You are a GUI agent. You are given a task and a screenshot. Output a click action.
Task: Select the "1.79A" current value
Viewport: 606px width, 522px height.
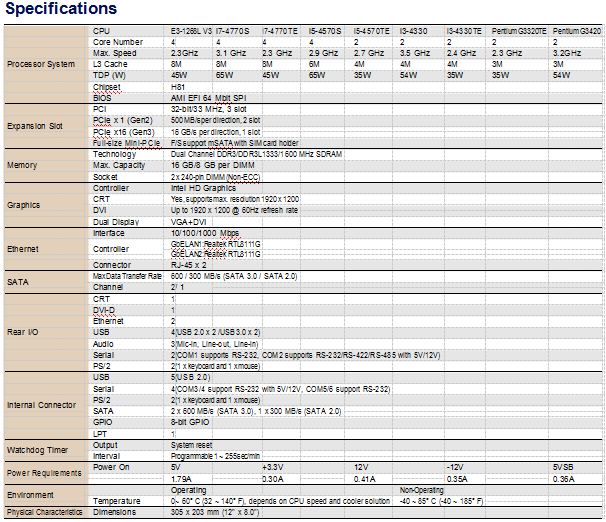[x=181, y=479]
